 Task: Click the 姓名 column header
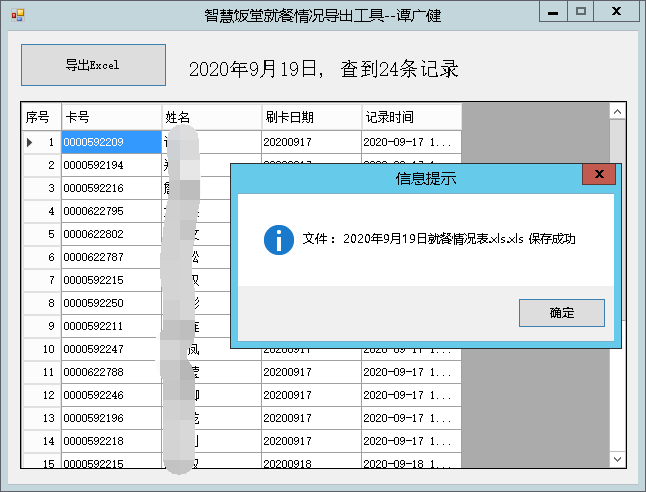coord(211,117)
